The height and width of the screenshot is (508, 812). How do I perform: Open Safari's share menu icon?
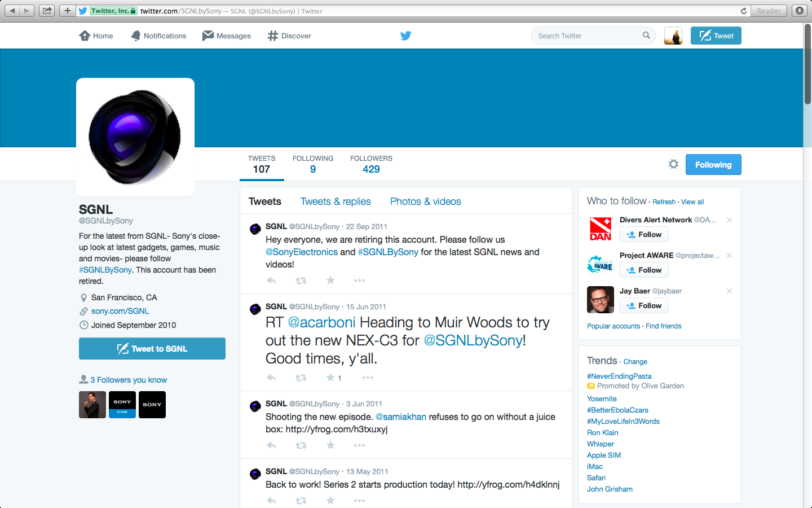tap(47, 11)
